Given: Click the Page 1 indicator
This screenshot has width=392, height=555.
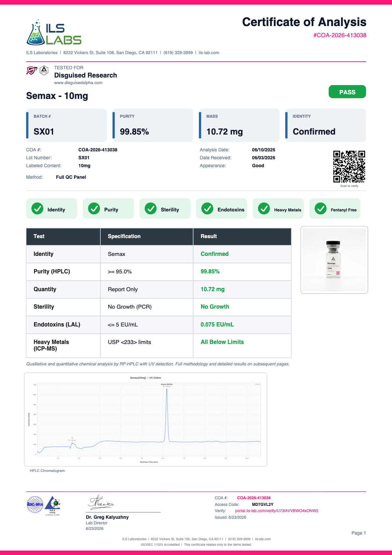Looking at the screenshot, I should [358, 533].
